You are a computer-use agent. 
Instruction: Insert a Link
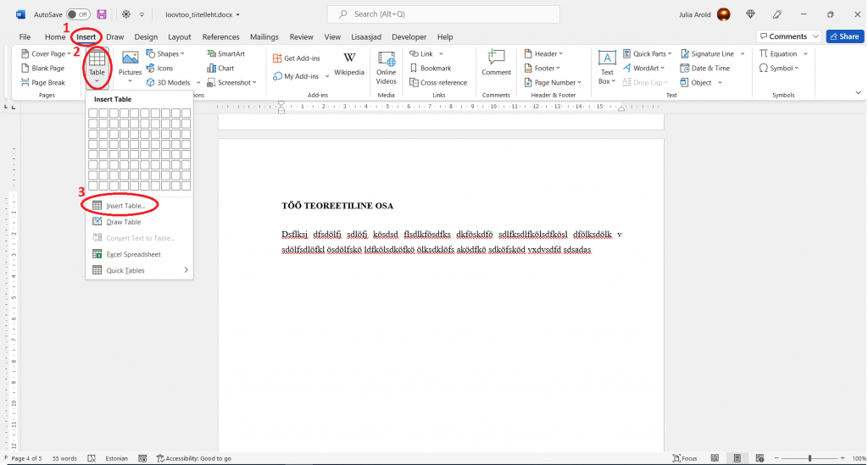pos(421,53)
